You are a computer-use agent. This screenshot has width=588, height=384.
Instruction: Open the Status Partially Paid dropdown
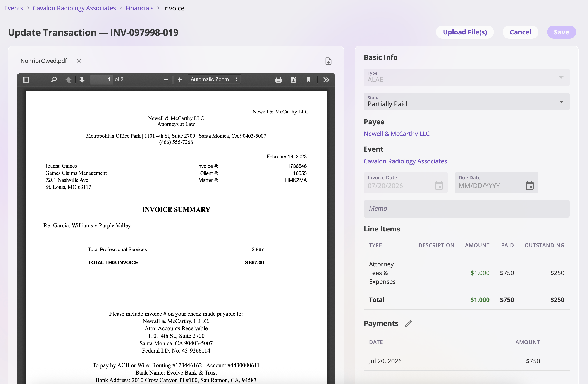pos(467,101)
